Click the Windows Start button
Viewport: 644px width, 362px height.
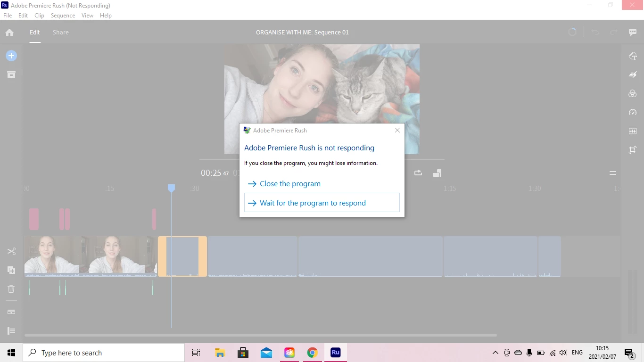click(x=11, y=353)
